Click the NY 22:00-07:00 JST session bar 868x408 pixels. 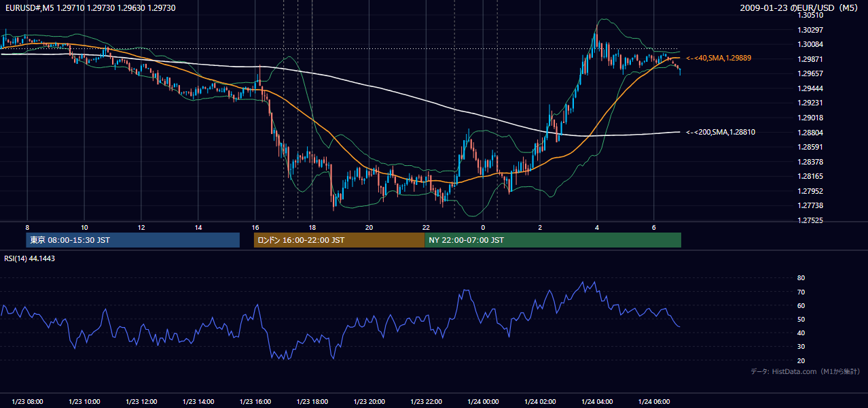[553, 240]
